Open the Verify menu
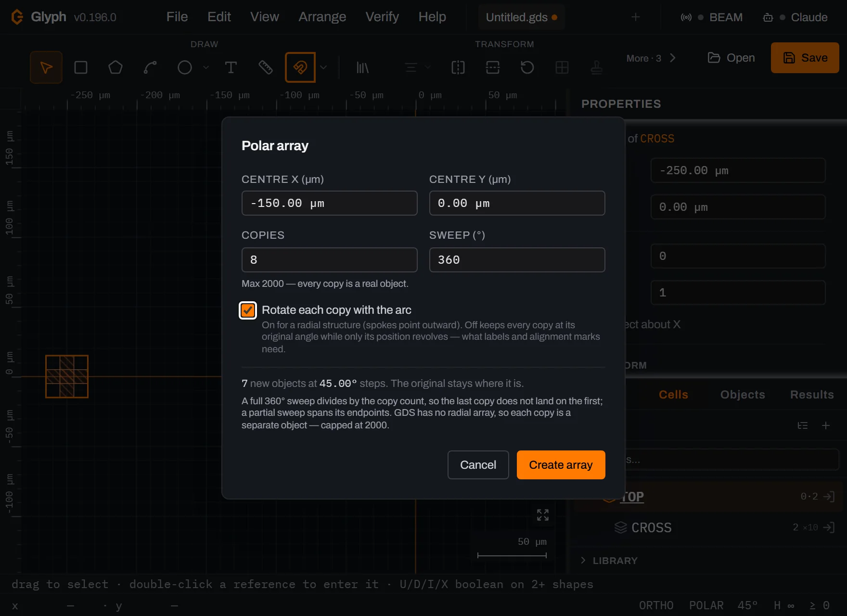Viewport: 847px width, 616px height. pos(382,17)
